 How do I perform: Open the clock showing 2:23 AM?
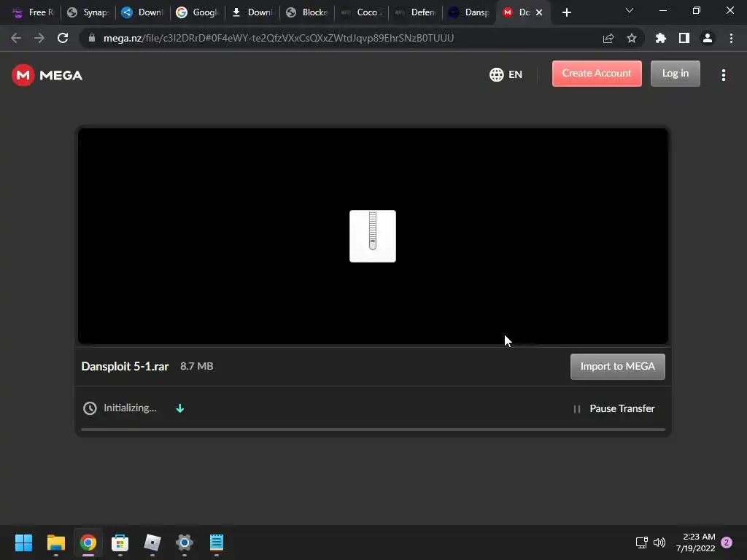(695, 542)
